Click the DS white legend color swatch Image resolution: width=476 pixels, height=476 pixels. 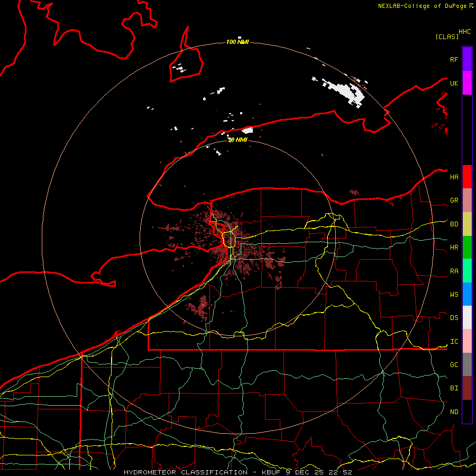[x=467, y=317]
